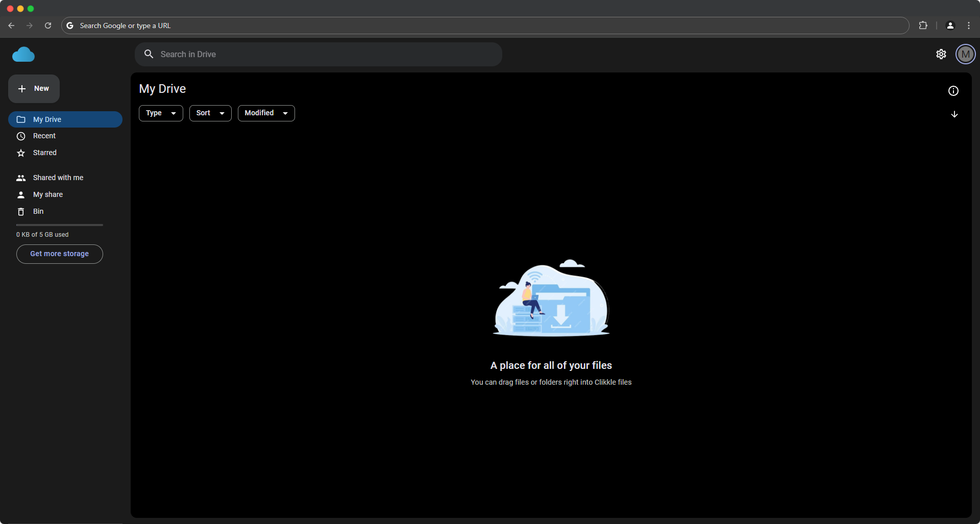This screenshot has width=980, height=524.
Task: Click the Get more storage button
Action: click(x=60, y=254)
